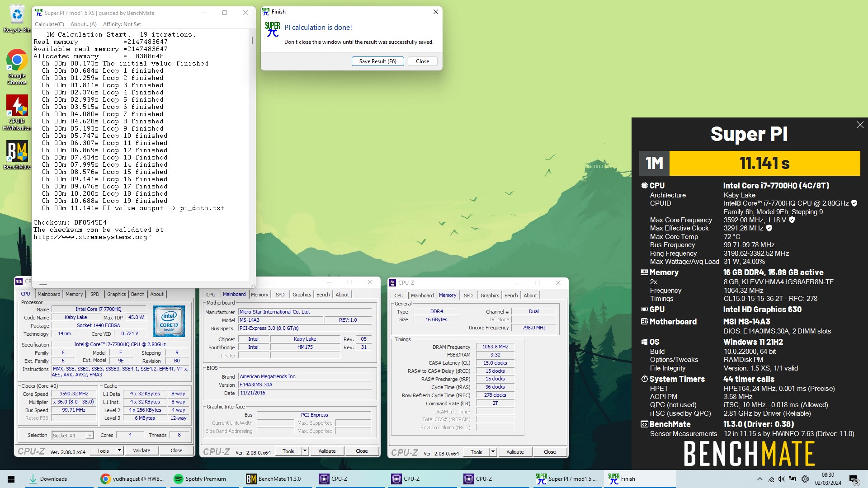Click the Super PI icon in Finish dialog
Screen dimensions: 868x488
[273, 29]
